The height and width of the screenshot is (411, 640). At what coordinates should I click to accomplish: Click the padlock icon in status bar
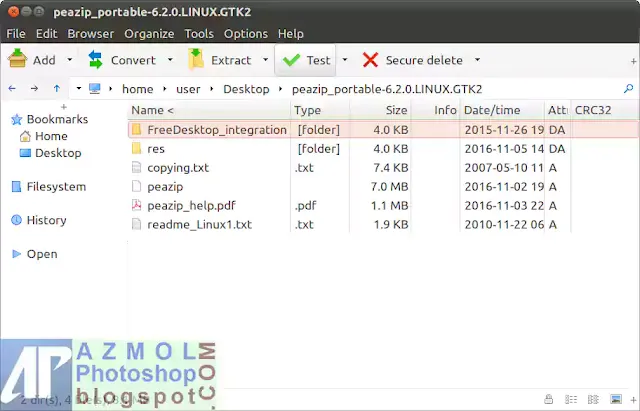tap(549, 399)
